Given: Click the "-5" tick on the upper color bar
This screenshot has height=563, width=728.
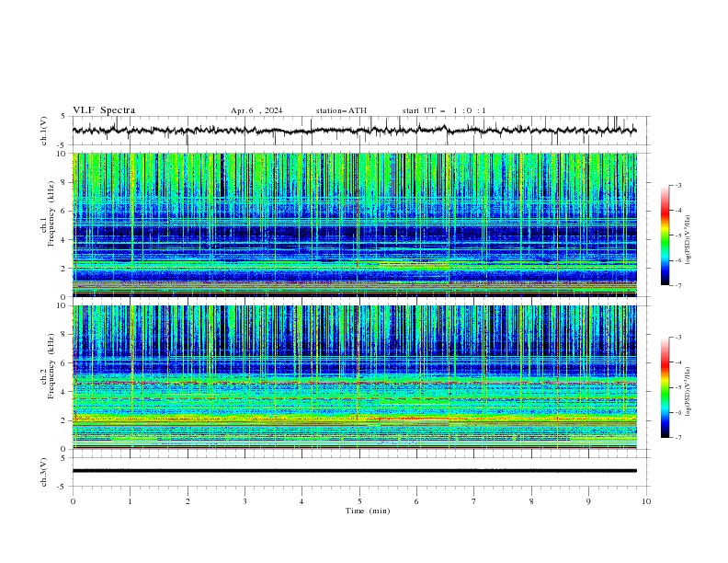Looking at the screenshot, I should (x=677, y=236).
